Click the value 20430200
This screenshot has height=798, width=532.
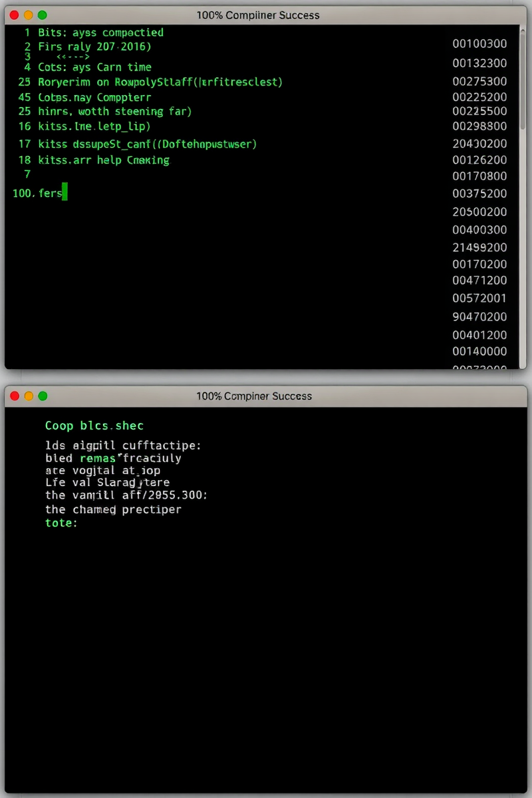click(479, 144)
